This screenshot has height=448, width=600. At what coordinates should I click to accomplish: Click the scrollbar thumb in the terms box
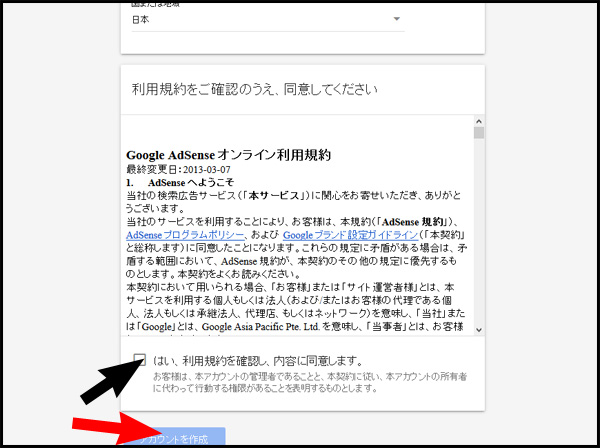pyautogui.click(x=479, y=133)
